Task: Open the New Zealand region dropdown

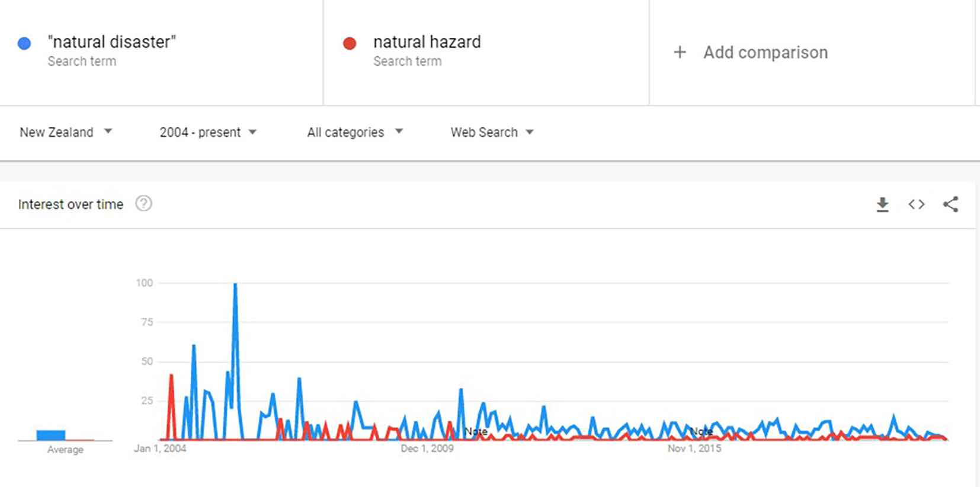Action: [66, 132]
